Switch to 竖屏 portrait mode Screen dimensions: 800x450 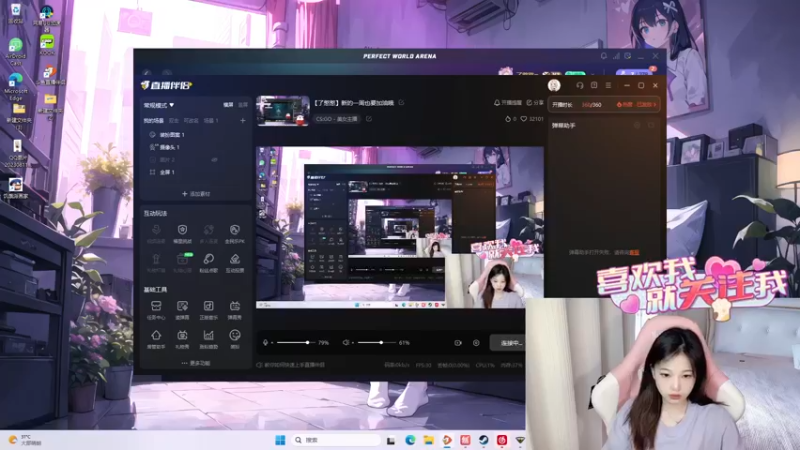tap(243, 105)
